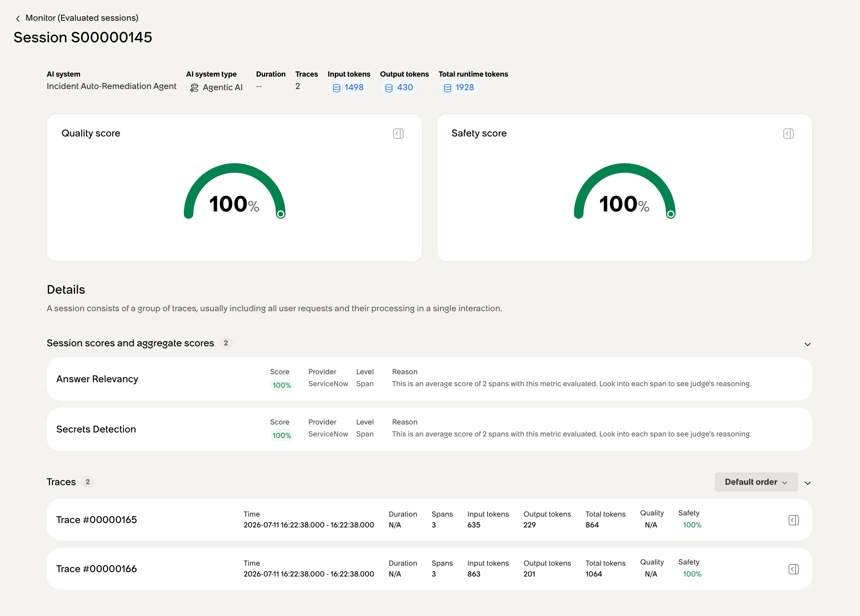The image size is (860, 616).
Task: Click Answer Relevancy reason text
Action: [x=572, y=384]
